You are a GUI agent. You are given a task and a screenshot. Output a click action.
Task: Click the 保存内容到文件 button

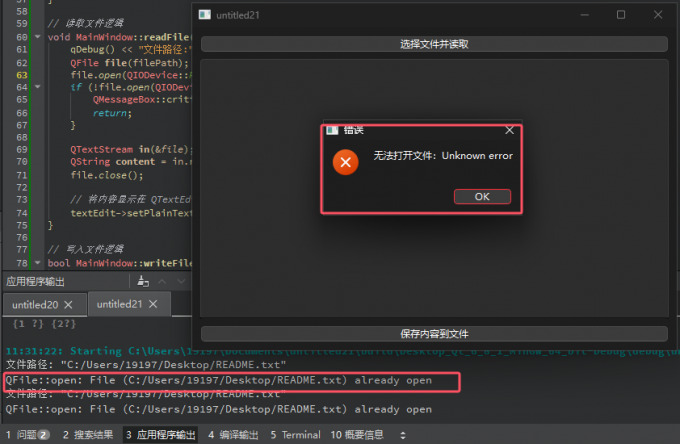pos(434,333)
